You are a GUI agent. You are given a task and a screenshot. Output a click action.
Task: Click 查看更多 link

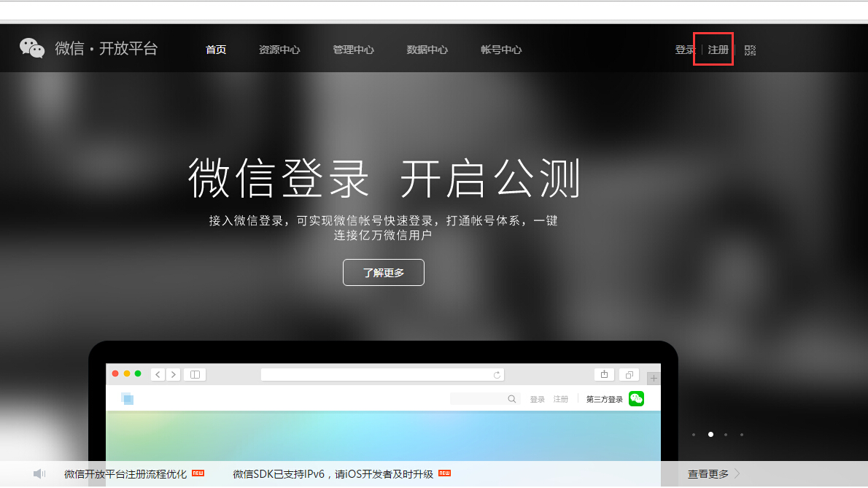pos(708,474)
